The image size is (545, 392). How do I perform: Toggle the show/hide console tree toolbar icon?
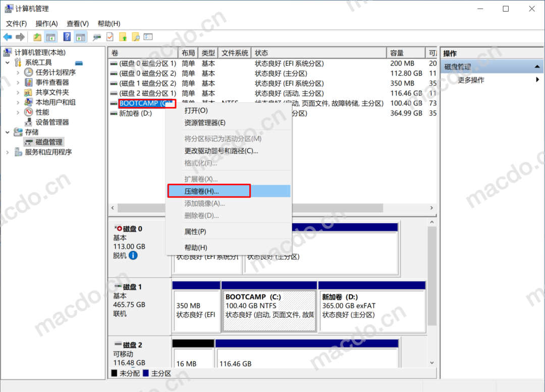pos(51,37)
